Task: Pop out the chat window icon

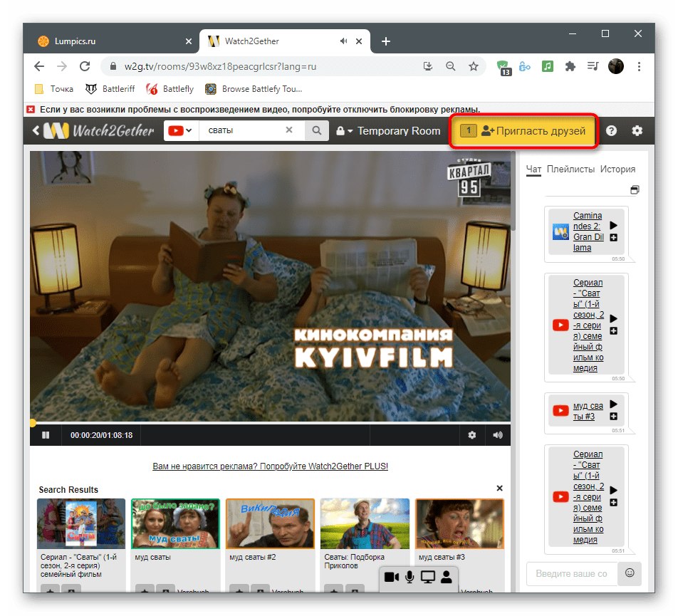Action: click(x=635, y=189)
